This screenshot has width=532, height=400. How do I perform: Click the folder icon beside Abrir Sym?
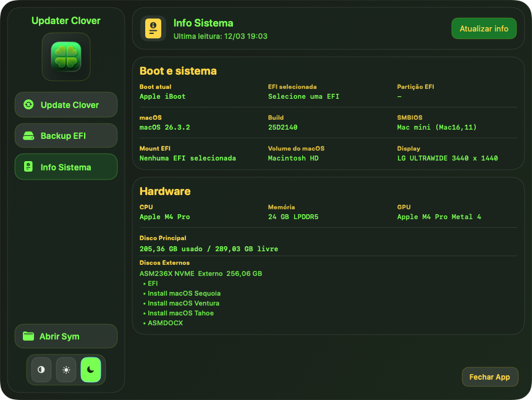[28, 336]
